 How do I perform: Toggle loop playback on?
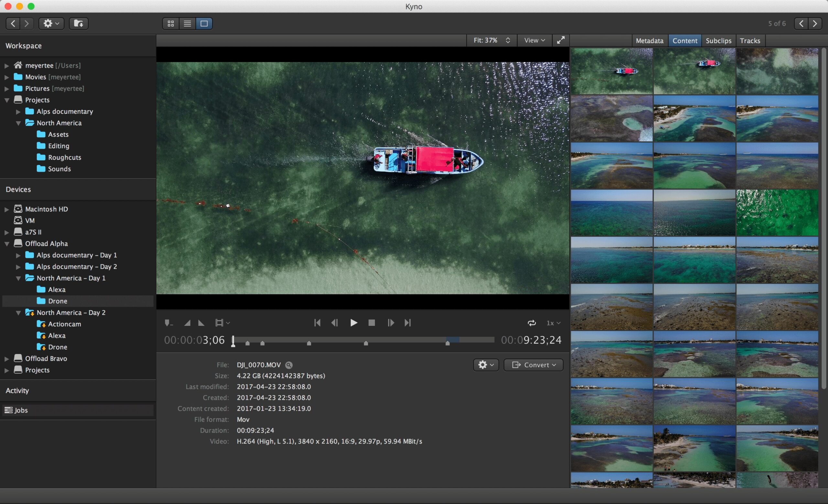pos(531,323)
